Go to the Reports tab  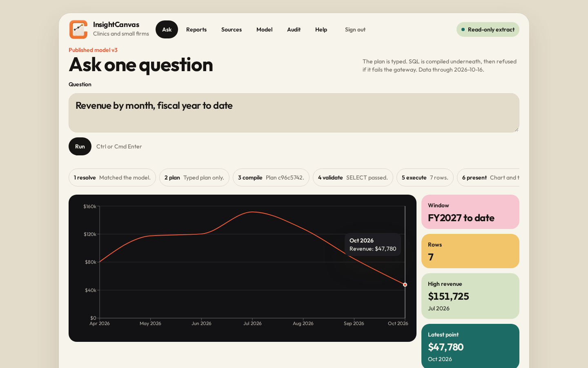(x=196, y=29)
